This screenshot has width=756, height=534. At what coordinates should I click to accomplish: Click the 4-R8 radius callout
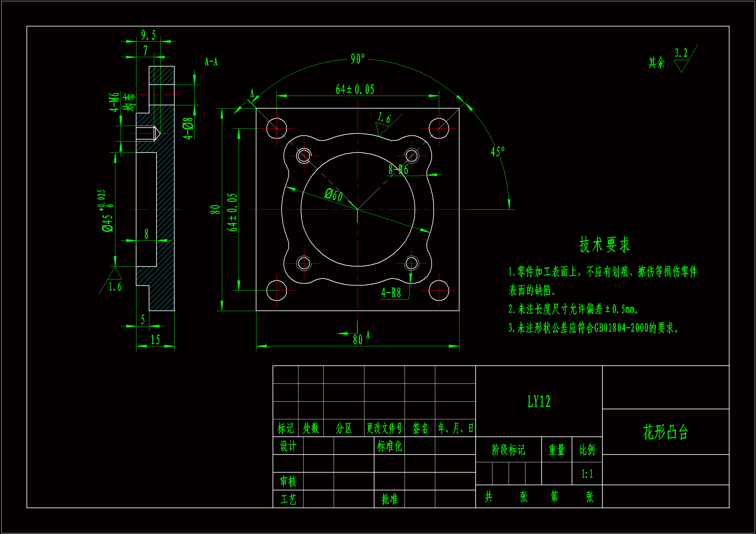point(391,292)
